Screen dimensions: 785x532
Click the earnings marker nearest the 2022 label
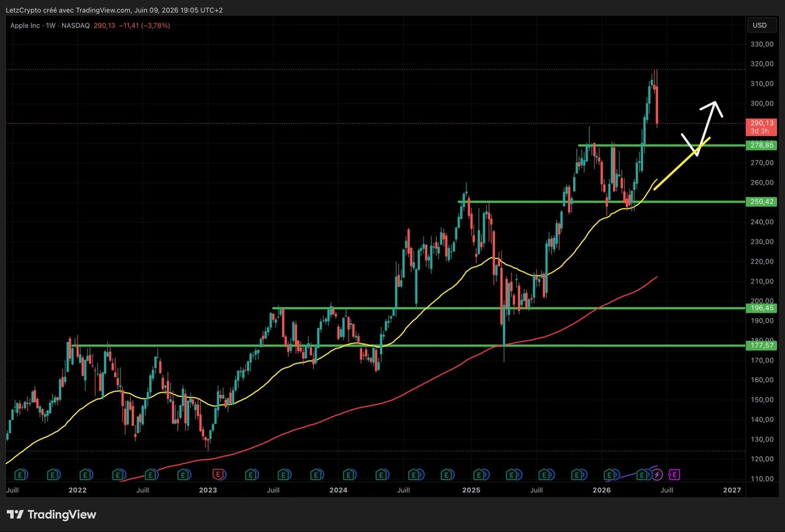(x=85, y=474)
